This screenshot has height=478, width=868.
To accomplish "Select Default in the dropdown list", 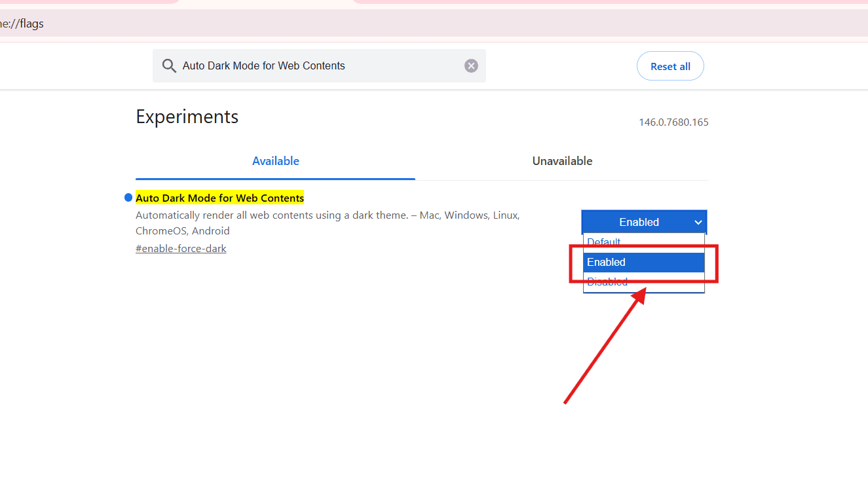I will click(644, 242).
